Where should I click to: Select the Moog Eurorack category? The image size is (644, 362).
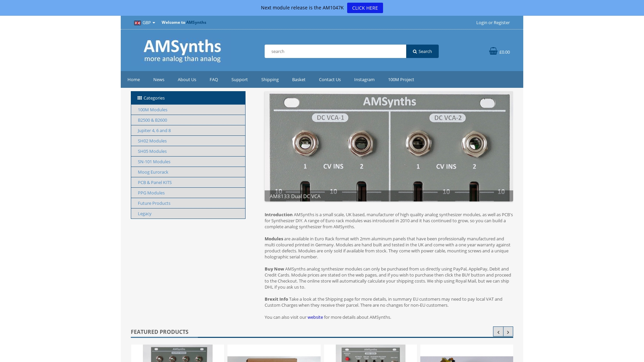pos(188,172)
